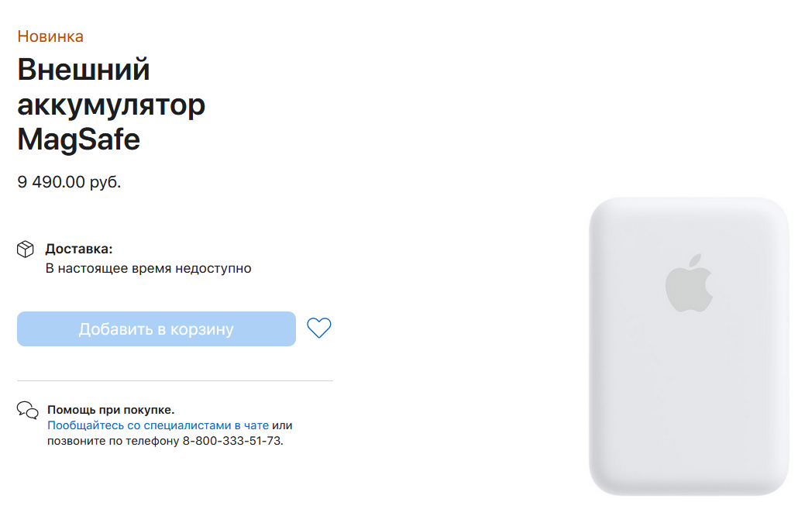Save product with the heart favorite icon
The width and height of the screenshot is (812, 516).
click(x=318, y=328)
